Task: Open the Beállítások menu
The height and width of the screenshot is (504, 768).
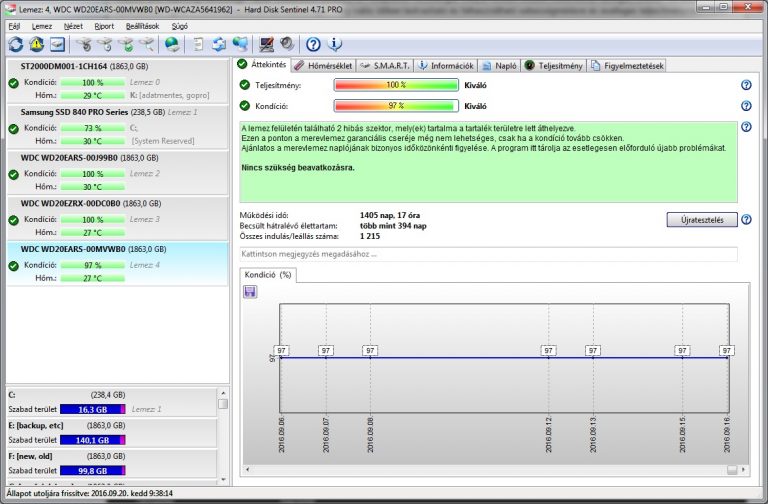Action: tap(143, 25)
